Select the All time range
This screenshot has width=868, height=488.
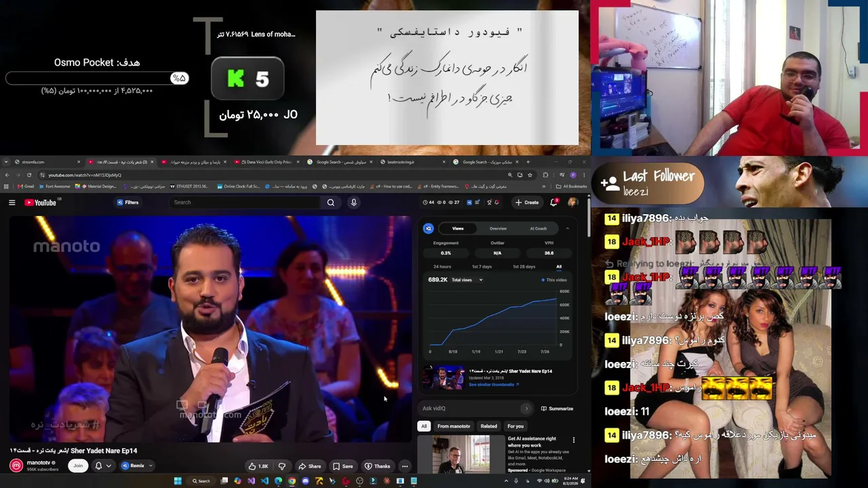559,266
